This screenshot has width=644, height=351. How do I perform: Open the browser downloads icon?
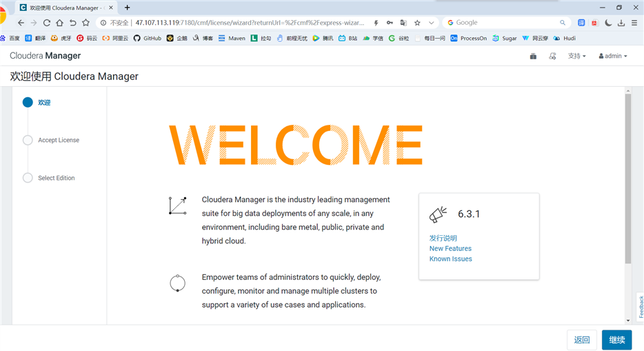(x=621, y=23)
